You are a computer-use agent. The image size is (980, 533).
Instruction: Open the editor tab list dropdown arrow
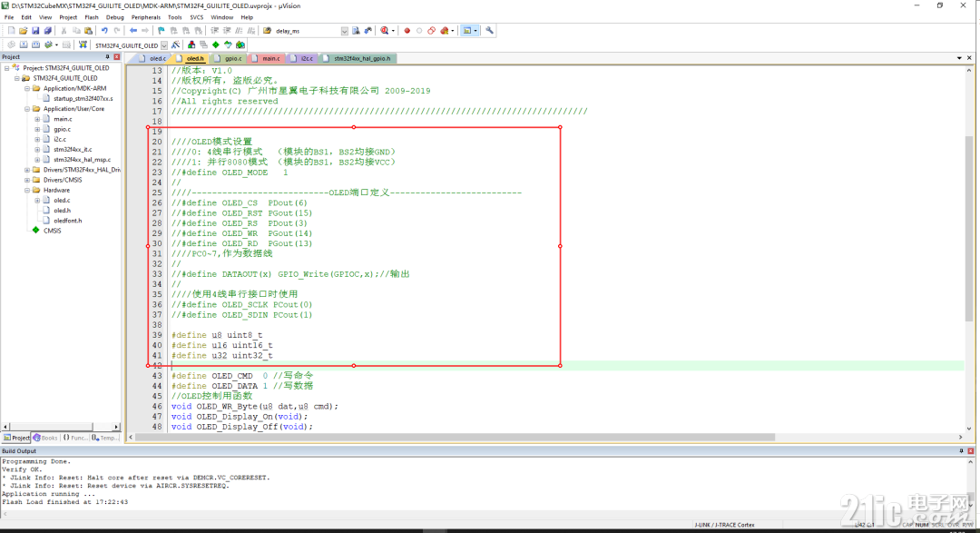click(959, 58)
